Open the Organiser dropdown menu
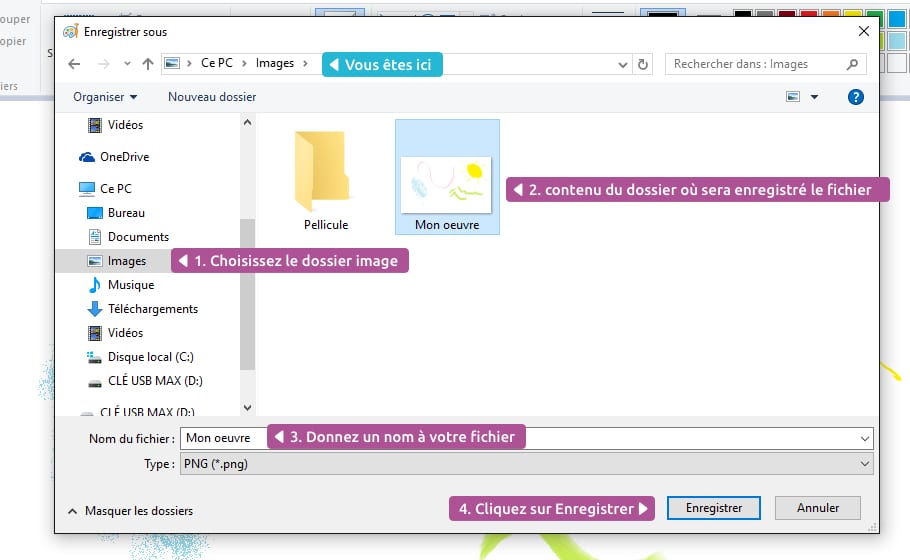 point(105,97)
